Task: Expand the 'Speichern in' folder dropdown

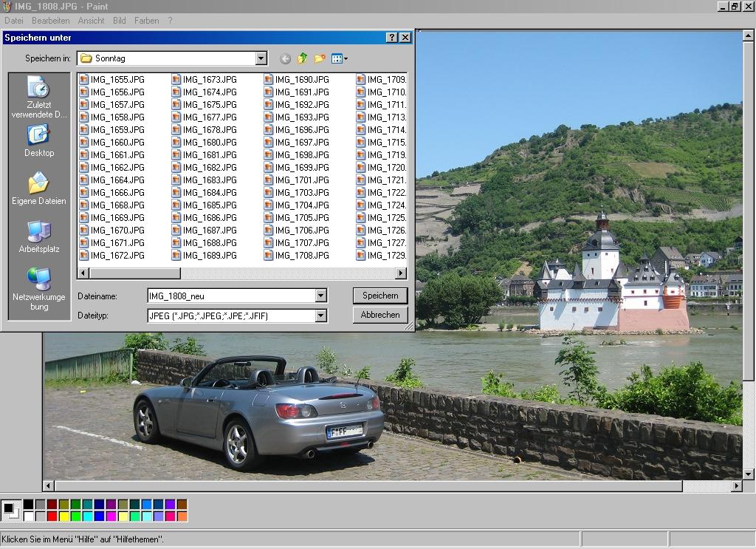Action: click(x=261, y=58)
